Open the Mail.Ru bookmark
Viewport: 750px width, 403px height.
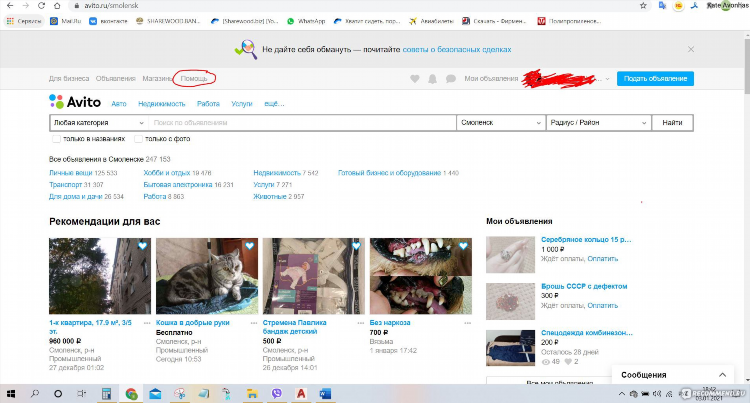pyautogui.click(x=66, y=21)
